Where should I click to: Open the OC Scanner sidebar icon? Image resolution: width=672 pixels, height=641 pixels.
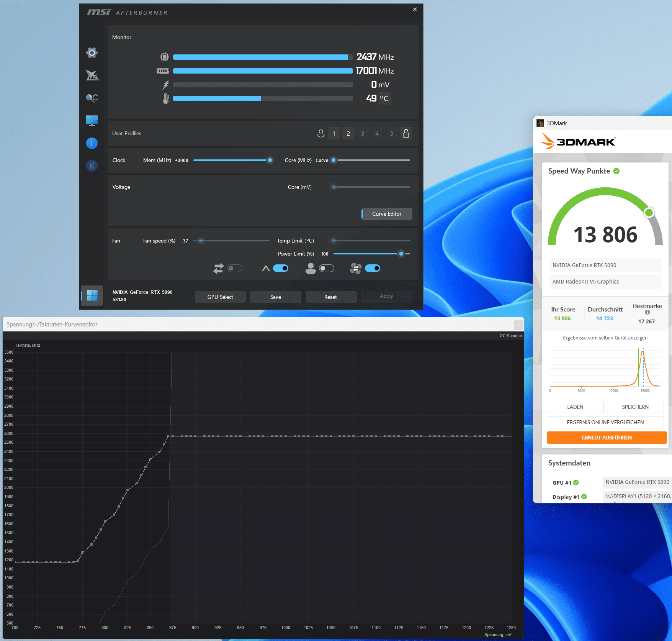tap(92, 98)
